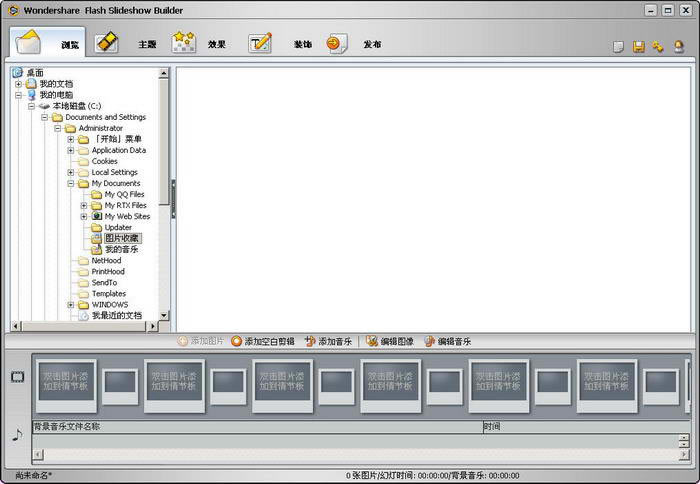The width and height of the screenshot is (700, 484).
Task: Select the Templates folder
Action: coord(108,293)
